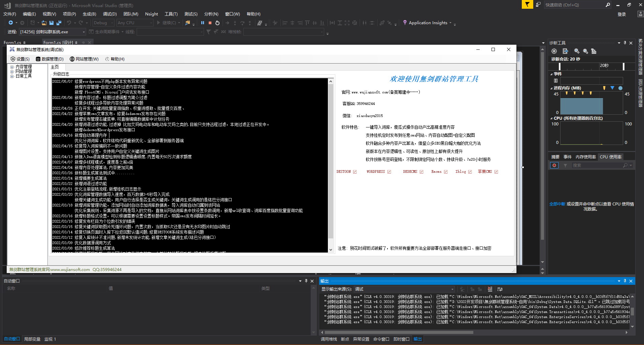Click the record CPU profile button
Image resolution: width=644 pixels, height=345 pixels.
point(554,165)
